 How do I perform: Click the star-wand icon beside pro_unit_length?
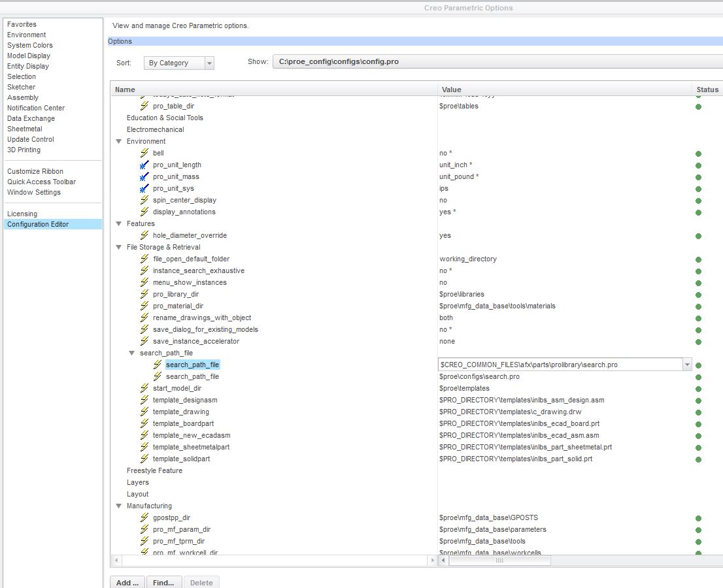pyautogui.click(x=144, y=165)
